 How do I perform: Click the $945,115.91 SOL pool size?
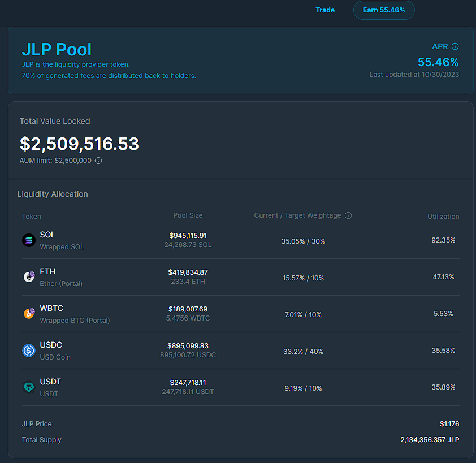[x=188, y=236]
